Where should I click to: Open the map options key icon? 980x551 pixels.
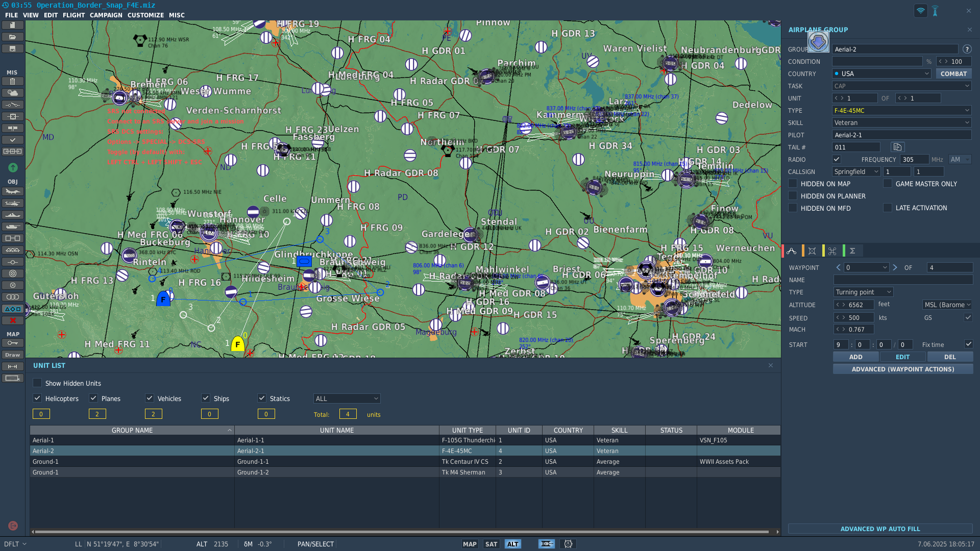(13, 343)
